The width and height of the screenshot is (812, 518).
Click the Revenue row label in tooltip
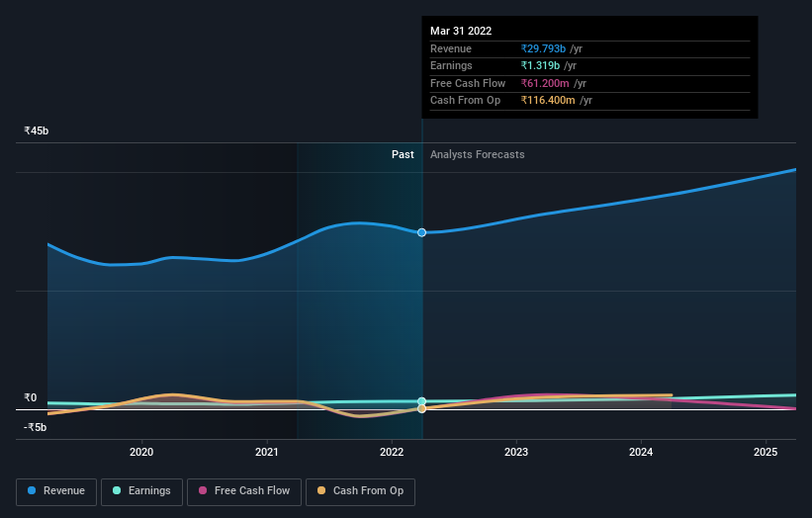[x=451, y=48]
